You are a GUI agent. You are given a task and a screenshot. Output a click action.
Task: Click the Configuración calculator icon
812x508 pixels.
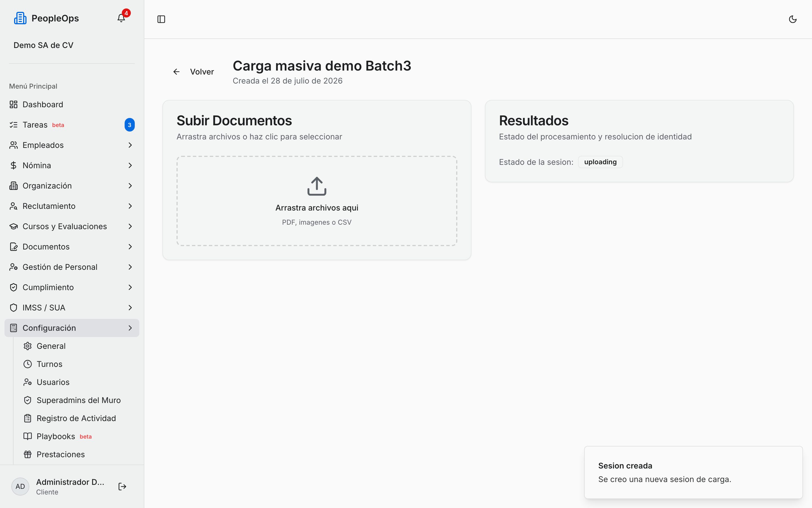click(14, 328)
